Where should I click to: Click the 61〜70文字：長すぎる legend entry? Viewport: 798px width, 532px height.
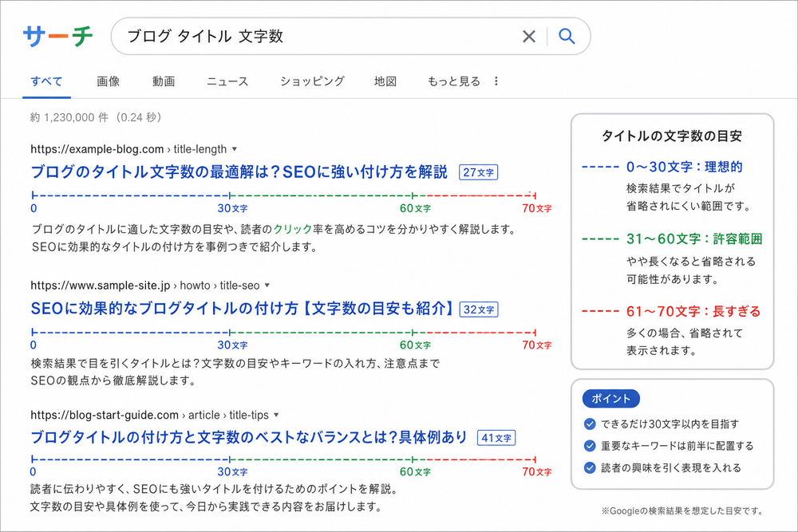click(693, 311)
